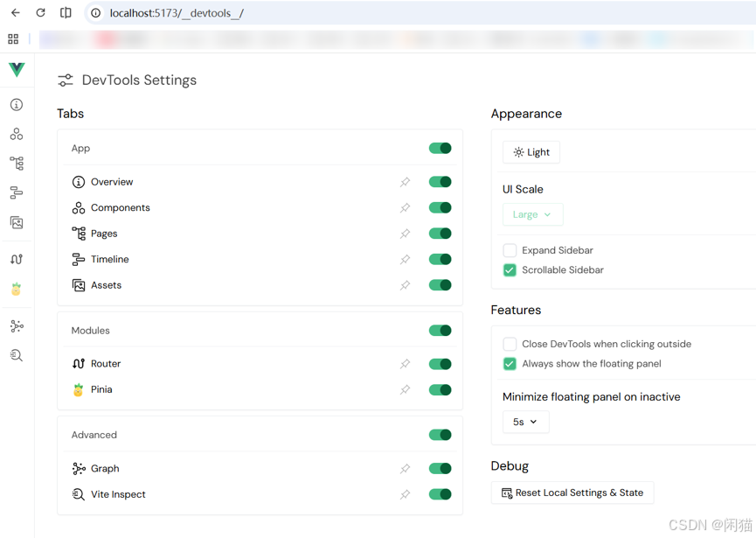Open the Pinia pineapple icon in the sidebar
The height and width of the screenshot is (538, 756).
(17, 289)
